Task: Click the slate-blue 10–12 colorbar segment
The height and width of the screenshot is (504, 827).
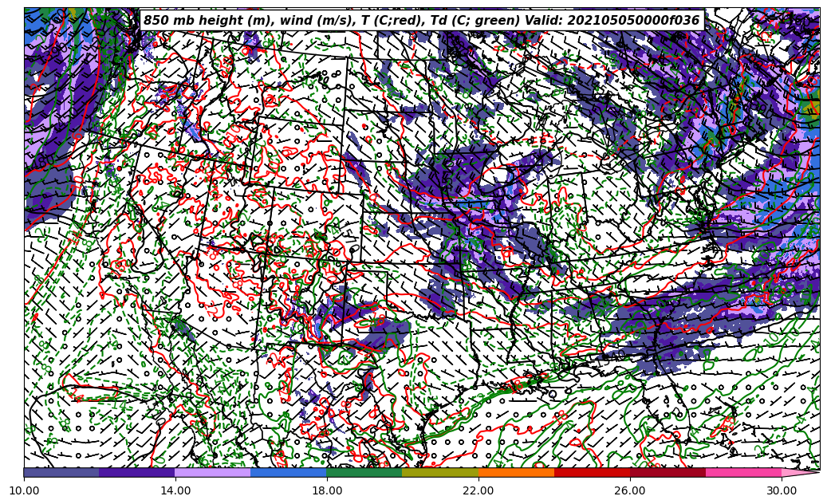Action: tap(61, 472)
